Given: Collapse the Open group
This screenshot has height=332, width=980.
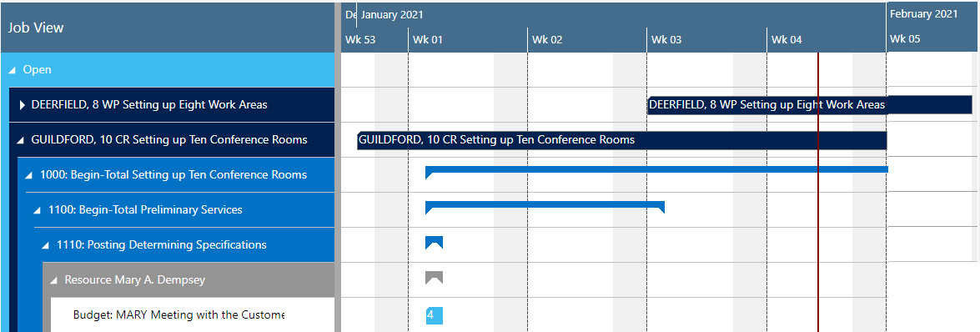Looking at the screenshot, I should point(11,70).
